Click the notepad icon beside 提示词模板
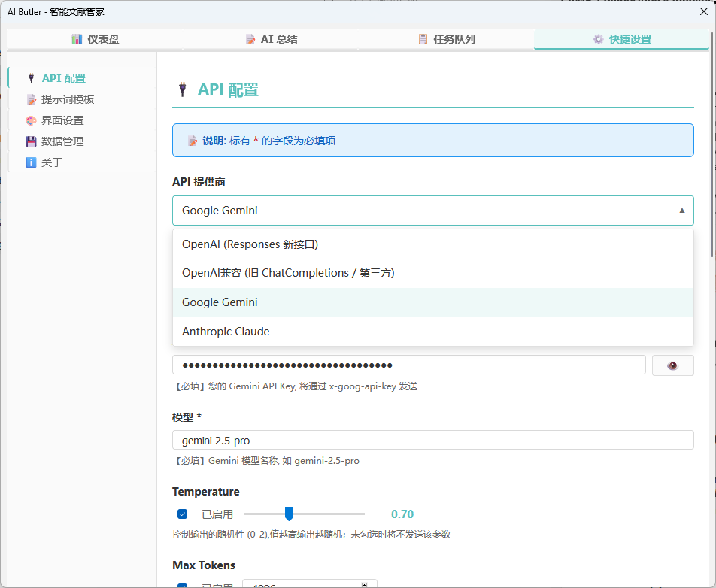The width and height of the screenshot is (716, 588). pyautogui.click(x=31, y=99)
